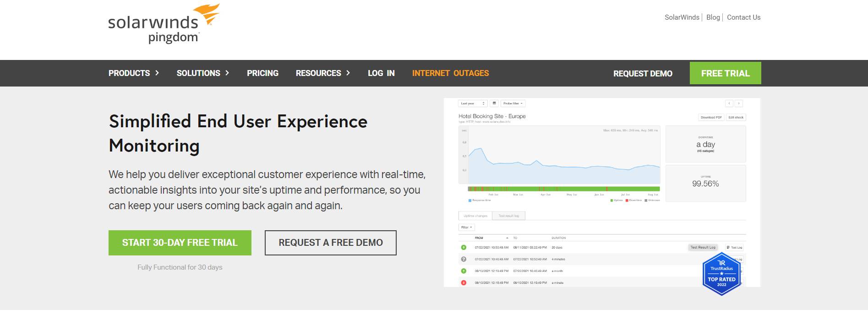
Task: Open the Contact Us link
Action: click(x=743, y=17)
